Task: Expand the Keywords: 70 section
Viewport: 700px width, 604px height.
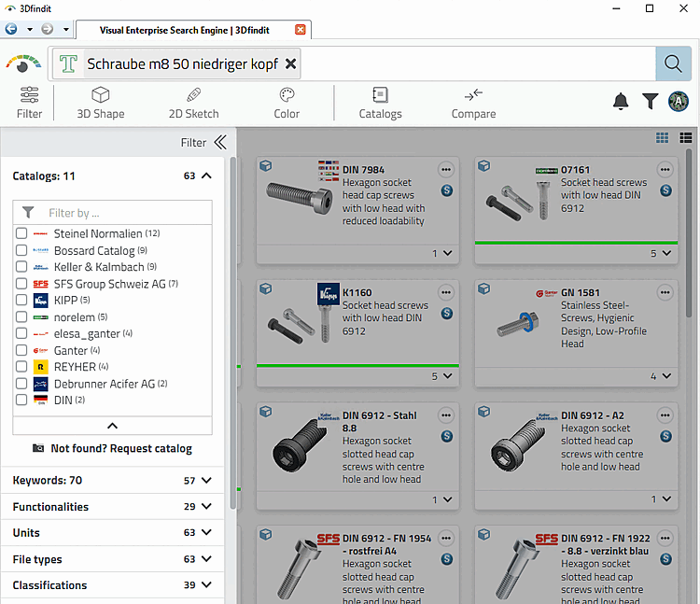Action: 206,481
